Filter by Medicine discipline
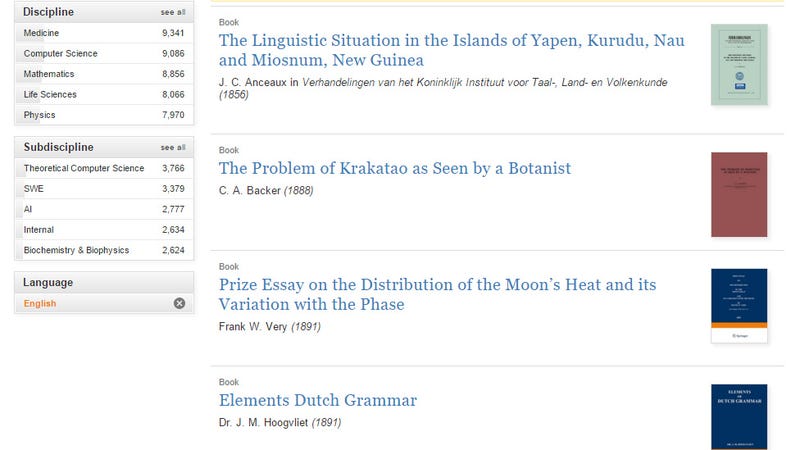 point(104,33)
